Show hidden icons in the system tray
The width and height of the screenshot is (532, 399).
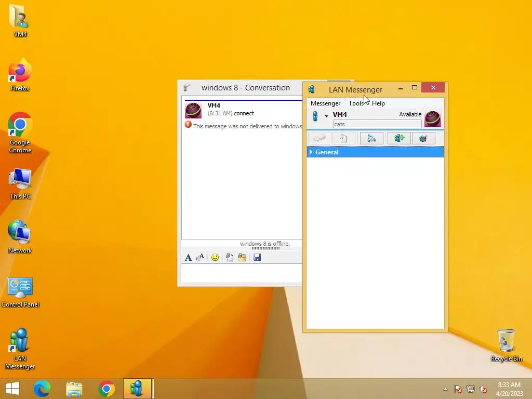[x=445, y=389]
